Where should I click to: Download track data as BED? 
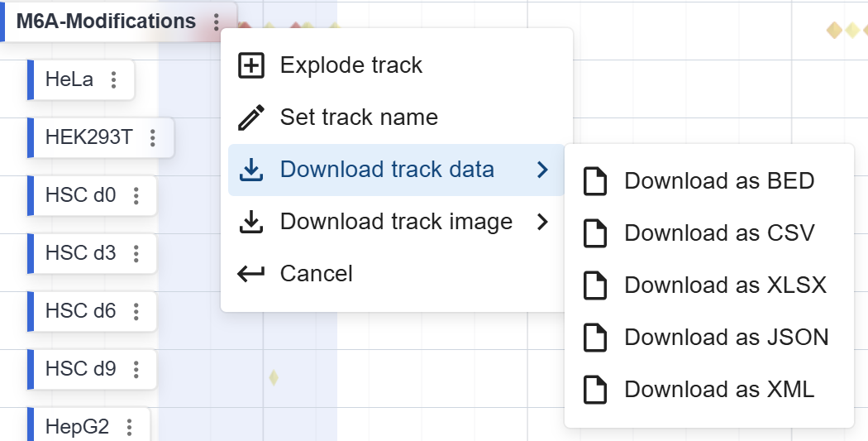pos(718,181)
